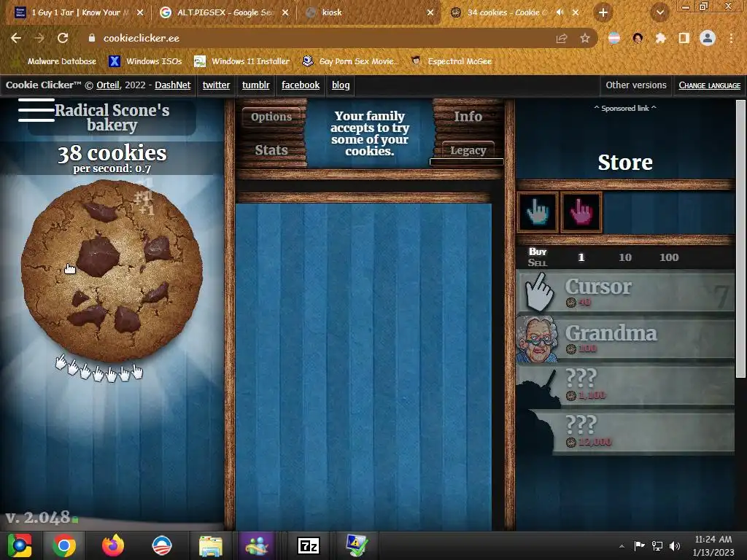Image resolution: width=747 pixels, height=560 pixels.
Task: Open Espectral McGee bookmark
Action: point(452,61)
